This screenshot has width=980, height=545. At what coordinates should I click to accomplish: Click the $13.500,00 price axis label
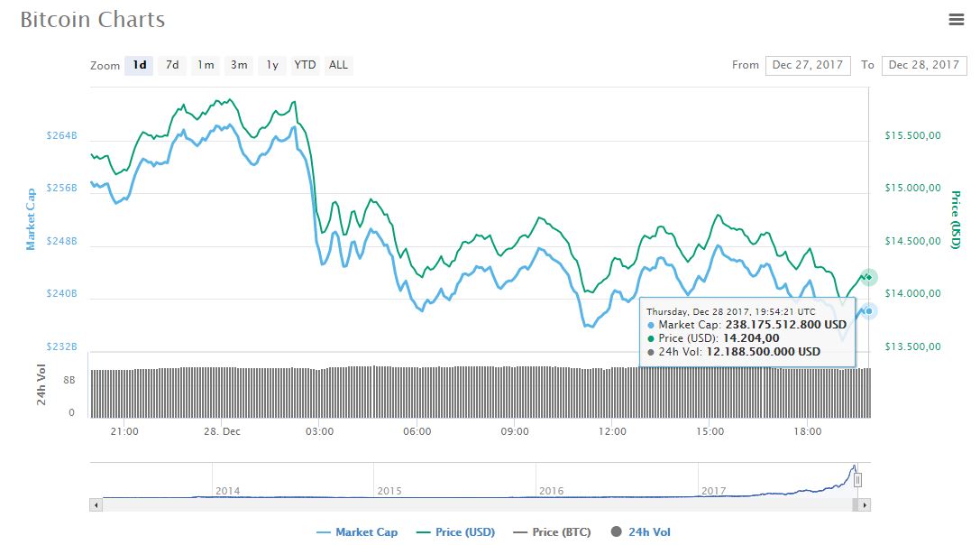tap(912, 346)
